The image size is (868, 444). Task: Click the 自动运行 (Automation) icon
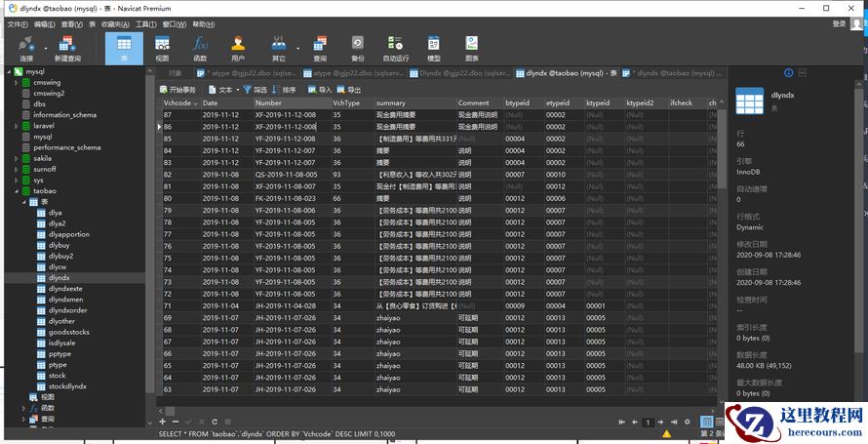pos(396,47)
